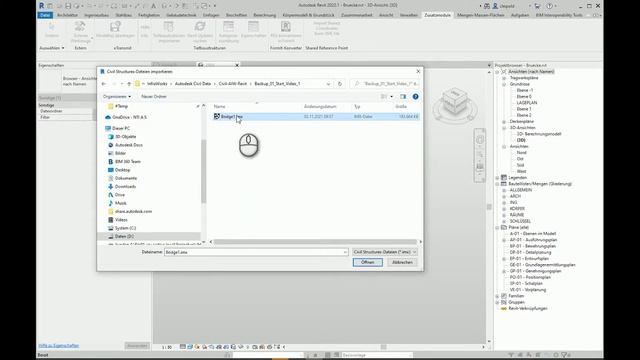
Task: Open the Ingenieurbau ribbon tab
Action: pyautogui.click(x=96, y=15)
